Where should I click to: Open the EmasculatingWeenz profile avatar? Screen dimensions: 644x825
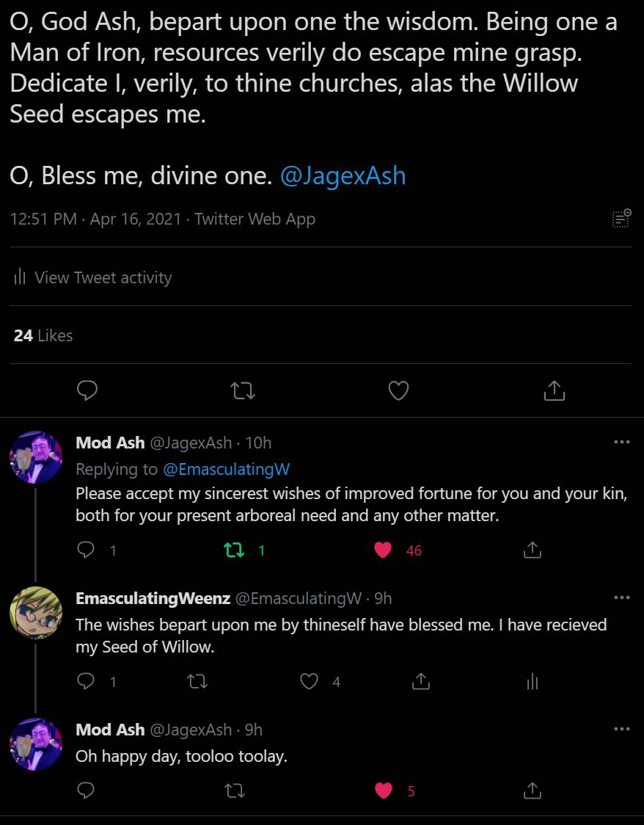(x=35, y=613)
